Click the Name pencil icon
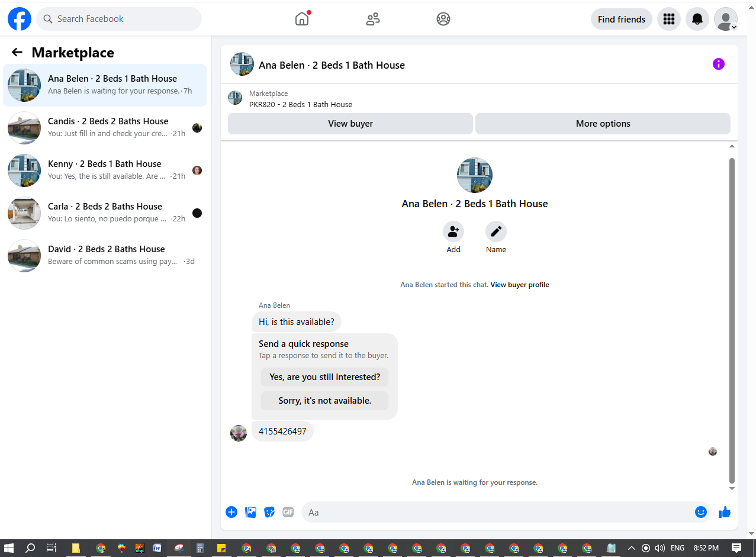Image resolution: width=756 pixels, height=557 pixels. coord(496,231)
